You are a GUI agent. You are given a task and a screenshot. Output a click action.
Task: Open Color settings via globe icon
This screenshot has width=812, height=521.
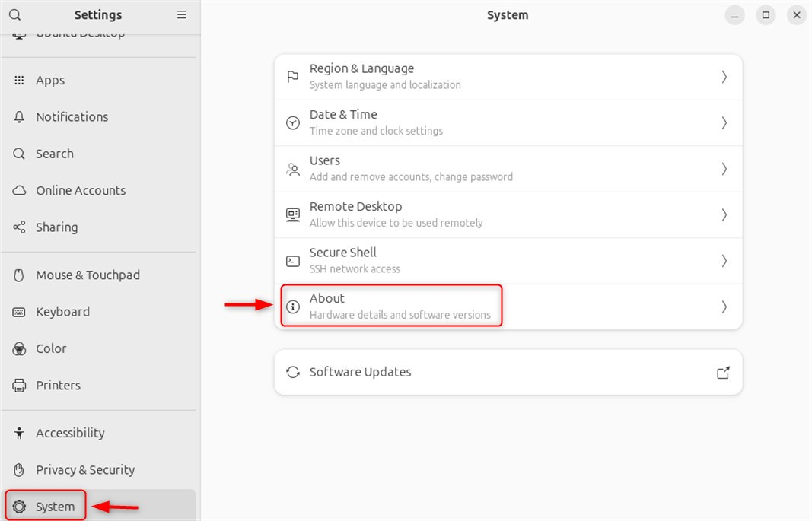pos(18,348)
